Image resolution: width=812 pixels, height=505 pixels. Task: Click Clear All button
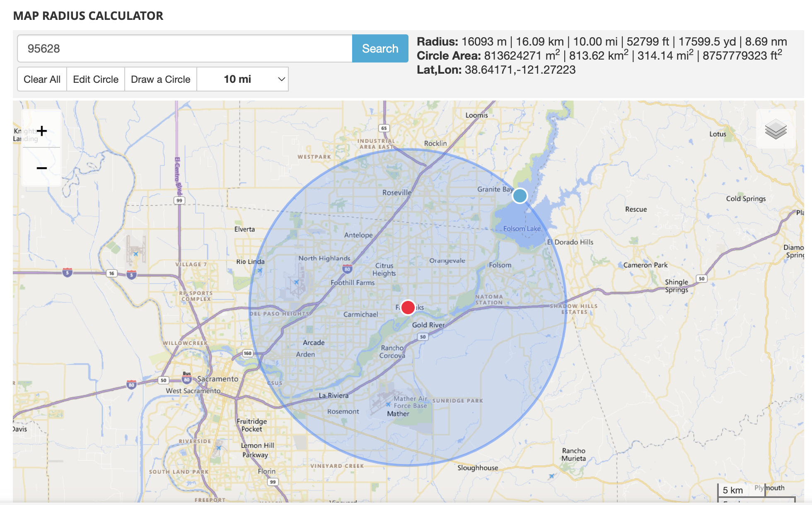(x=42, y=79)
